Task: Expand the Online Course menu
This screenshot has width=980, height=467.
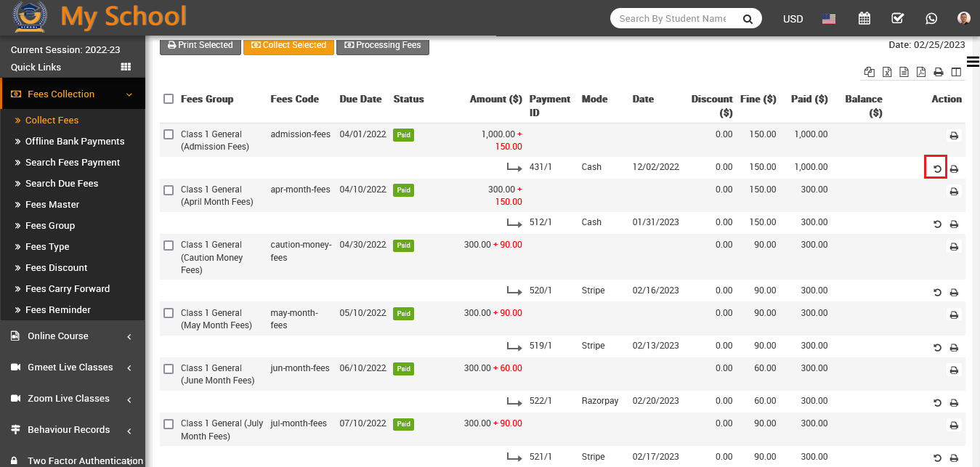Action: (x=129, y=336)
